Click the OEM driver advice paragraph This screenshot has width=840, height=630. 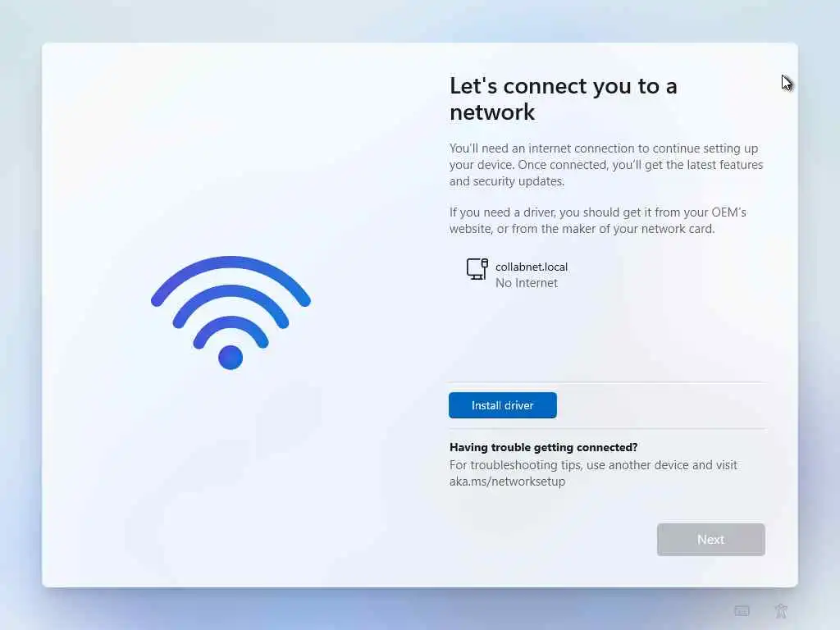click(x=597, y=220)
